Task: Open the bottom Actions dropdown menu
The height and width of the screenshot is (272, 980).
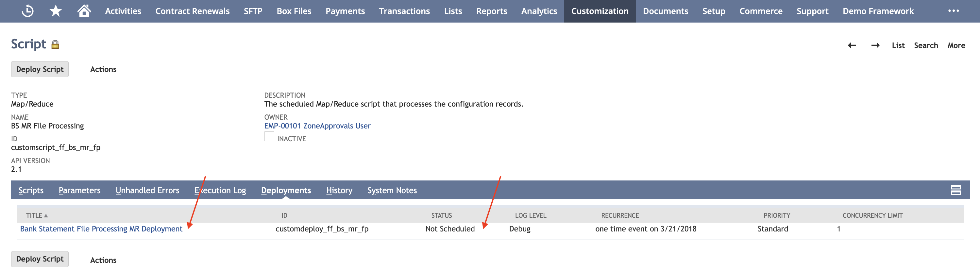Action: coord(103,260)
